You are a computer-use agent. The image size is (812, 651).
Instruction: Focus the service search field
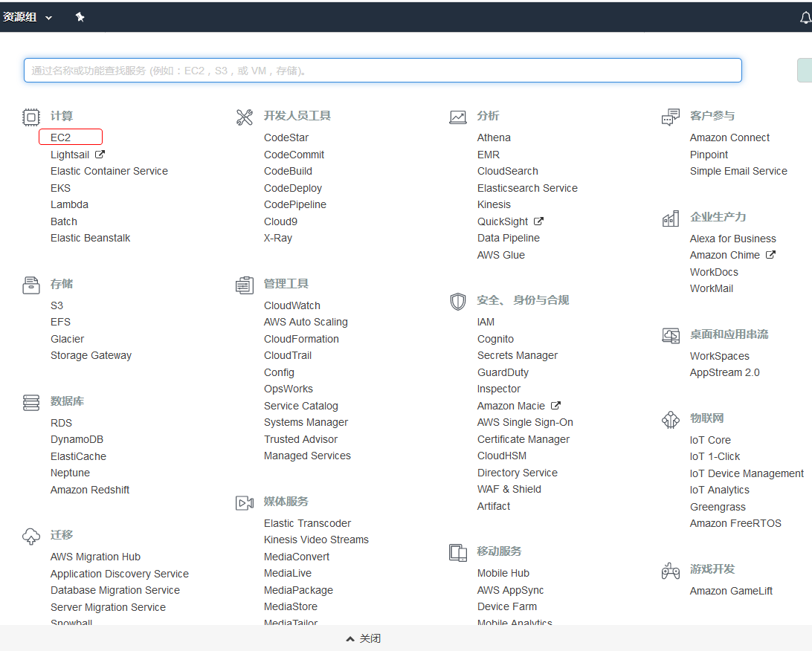pos(382,71)
